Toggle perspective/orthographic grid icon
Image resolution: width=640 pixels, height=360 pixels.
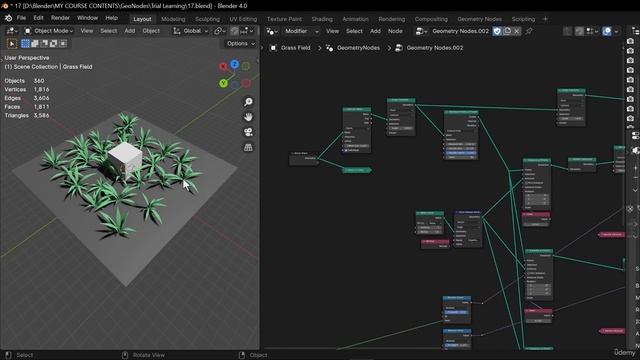coord(248,147)
